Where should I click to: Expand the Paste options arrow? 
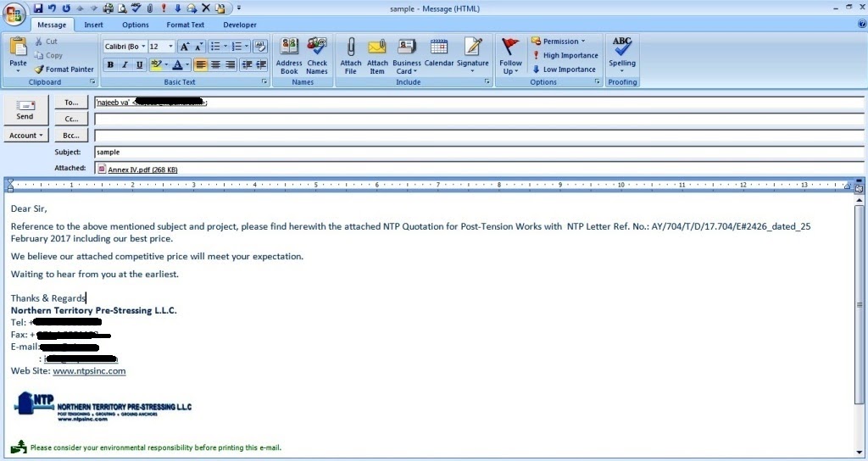click(x=18, y=71)
